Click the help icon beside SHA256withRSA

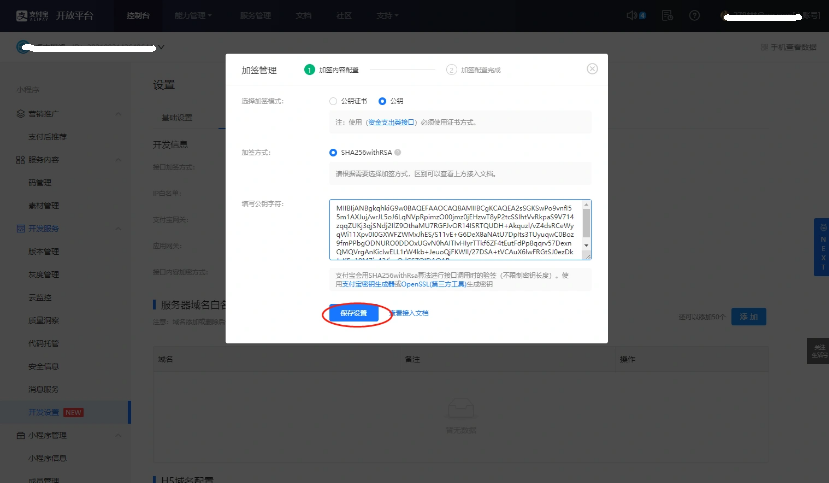pos(398,153)
